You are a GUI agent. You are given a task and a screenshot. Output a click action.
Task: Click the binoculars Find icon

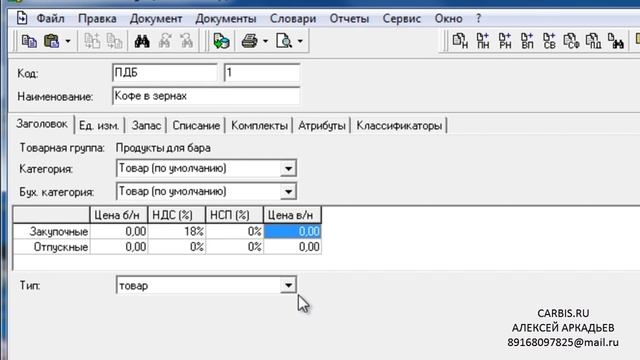(142, 41)
